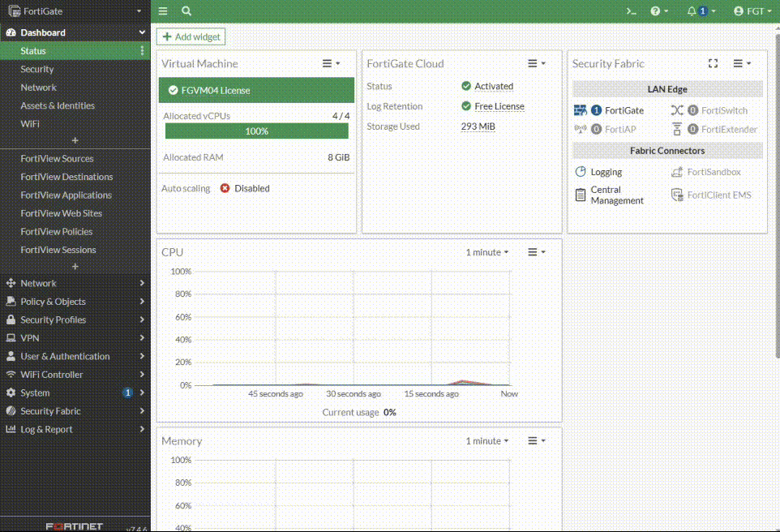Open the WiFi dashboard menu item
780x532 pixels.
[x=30, y=124]
